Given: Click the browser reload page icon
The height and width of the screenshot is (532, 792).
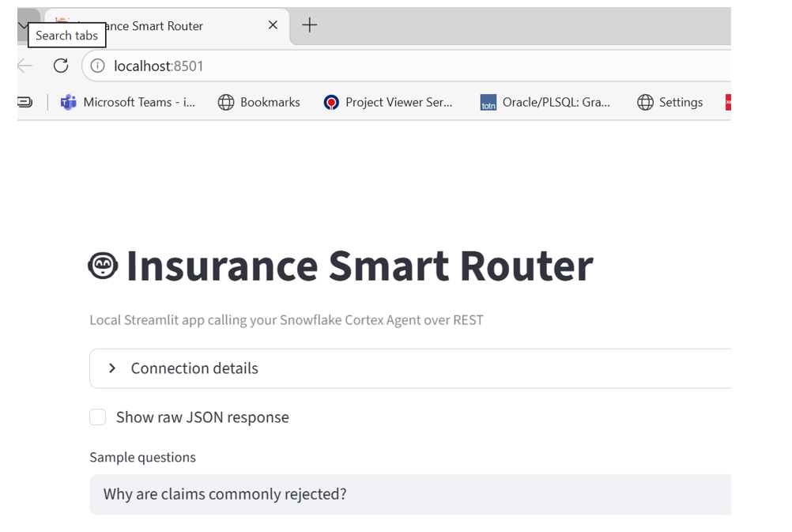Looking at the screenshot, I should tap(61, 66).
